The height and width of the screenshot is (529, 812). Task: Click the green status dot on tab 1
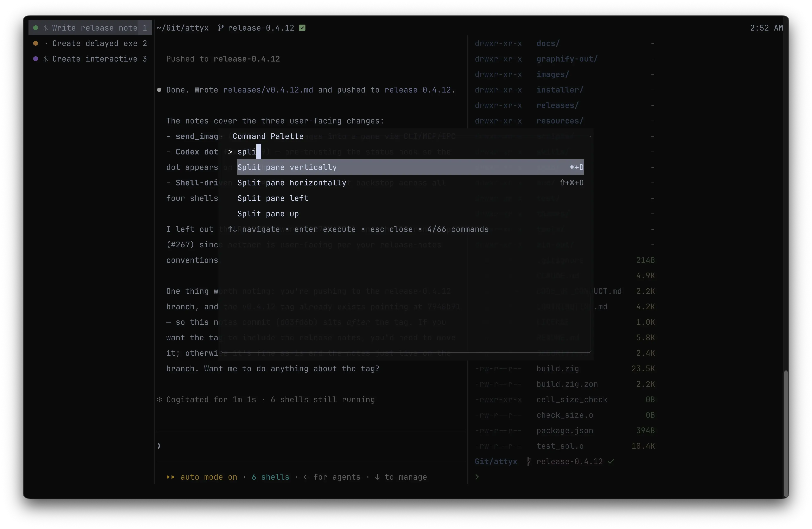click(36, 28)
